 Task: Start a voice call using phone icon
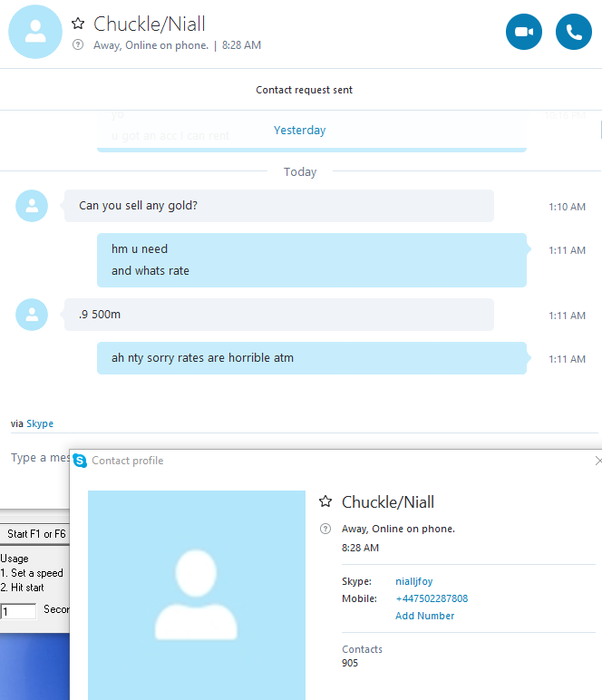click(574, 32)
